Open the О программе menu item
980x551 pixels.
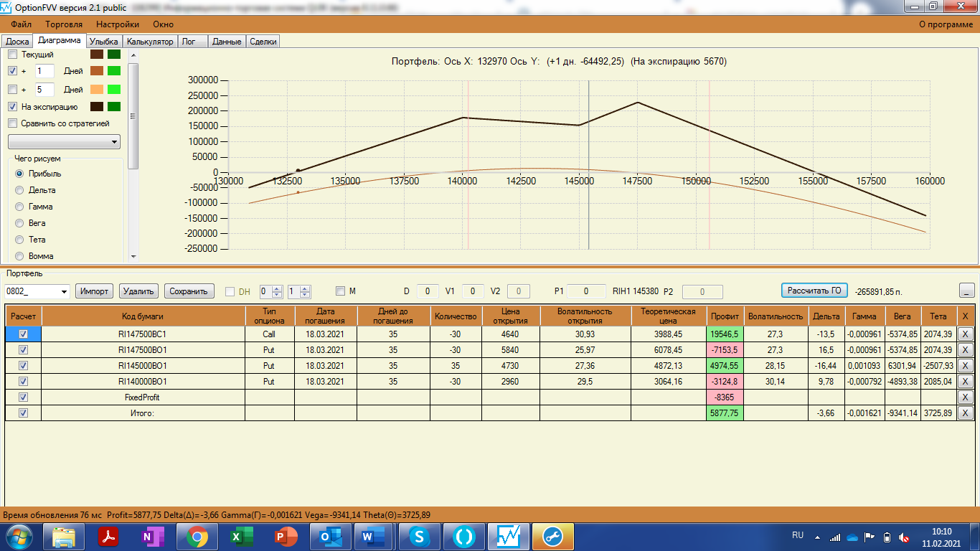(x=946, y=24)
